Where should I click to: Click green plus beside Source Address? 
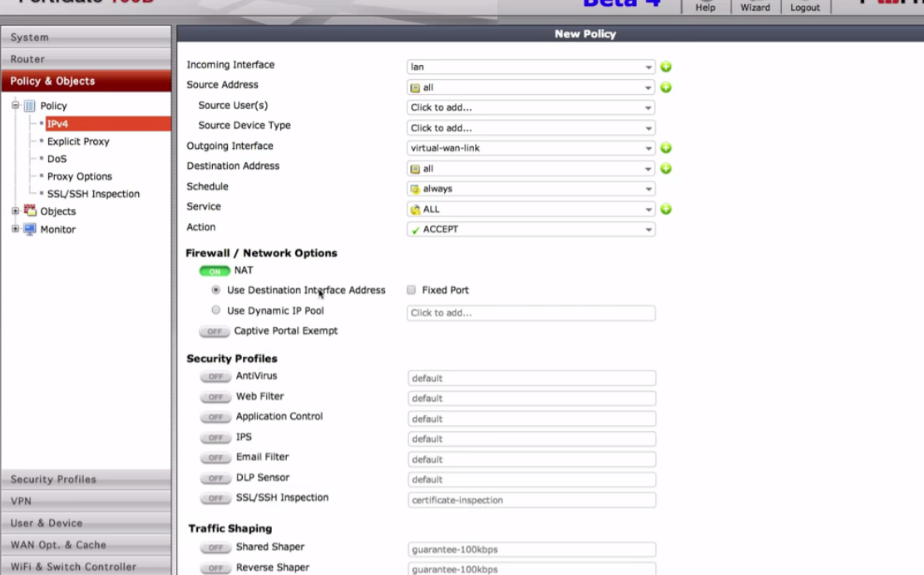click(x=666, y=87)
